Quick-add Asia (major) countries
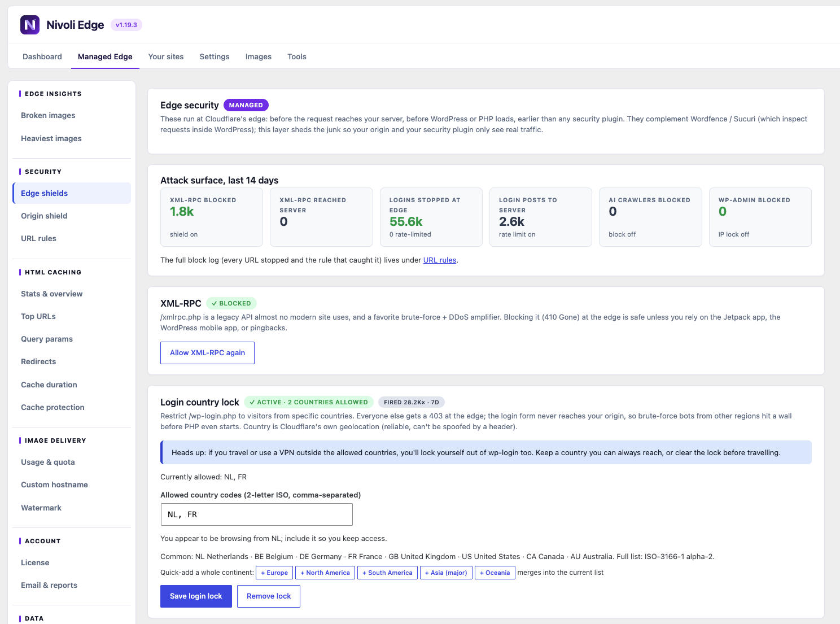The width and height of the screenshot is (840, 624). [x=446, y=573]
